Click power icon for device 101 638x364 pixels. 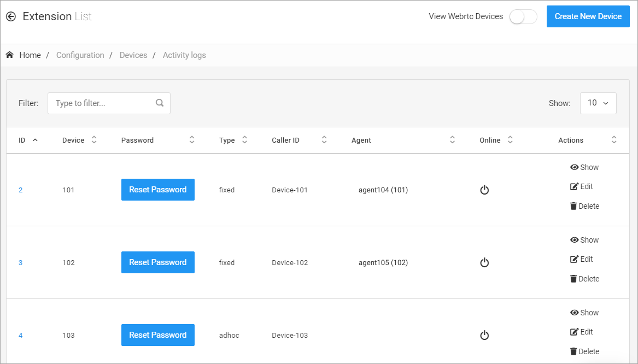click(484, 190)
